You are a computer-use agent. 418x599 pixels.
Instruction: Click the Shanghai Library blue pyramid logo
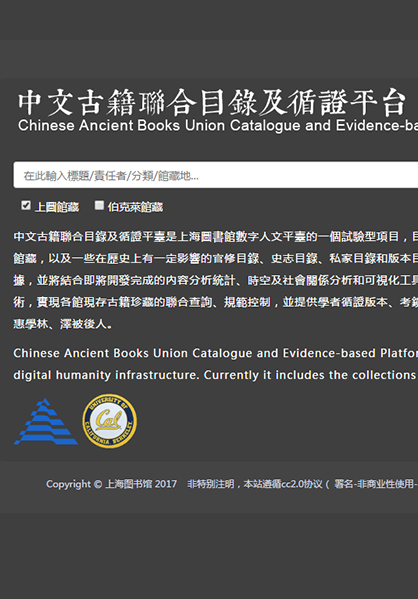[46, 421]
